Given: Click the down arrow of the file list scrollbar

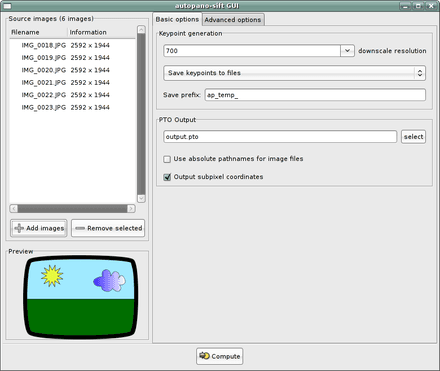Looking at the screenshot, I should point(141,198).
